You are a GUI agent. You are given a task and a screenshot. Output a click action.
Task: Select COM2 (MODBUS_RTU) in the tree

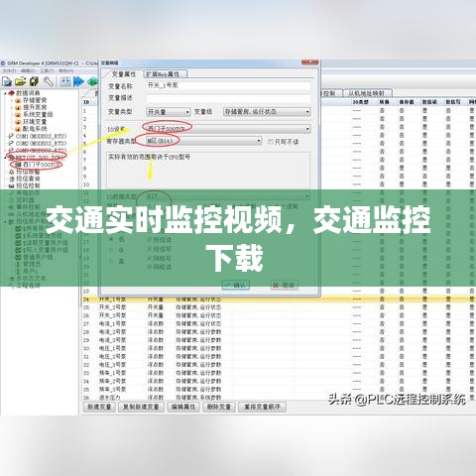[41, 144]
